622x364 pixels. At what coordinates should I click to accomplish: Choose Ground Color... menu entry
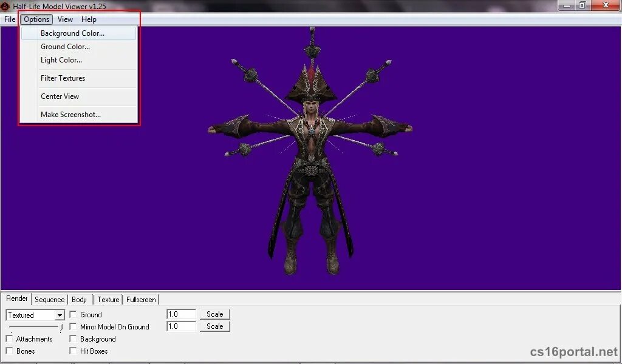click(78, 47)
